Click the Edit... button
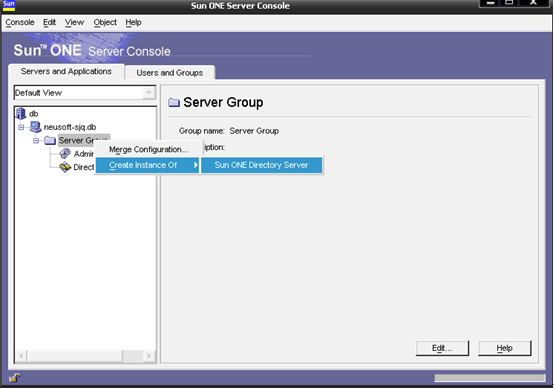554x388 pixels. tap(442, 348)
